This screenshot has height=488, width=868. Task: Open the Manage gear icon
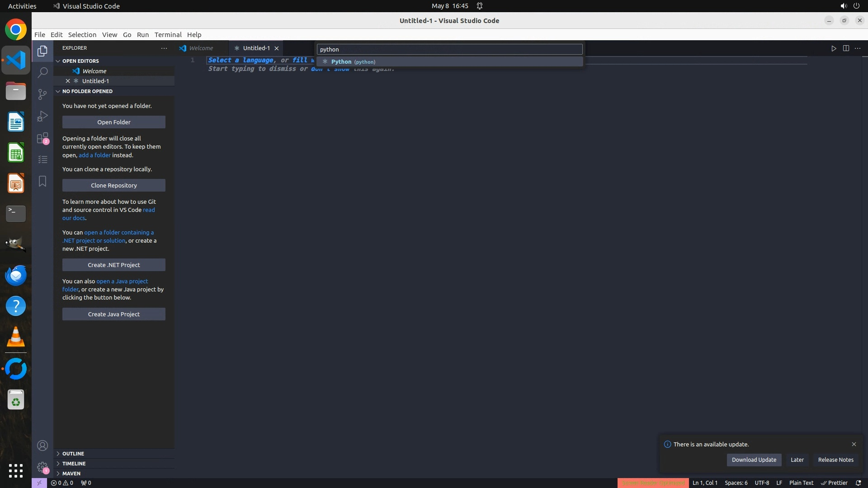click(x=42, y=467)
